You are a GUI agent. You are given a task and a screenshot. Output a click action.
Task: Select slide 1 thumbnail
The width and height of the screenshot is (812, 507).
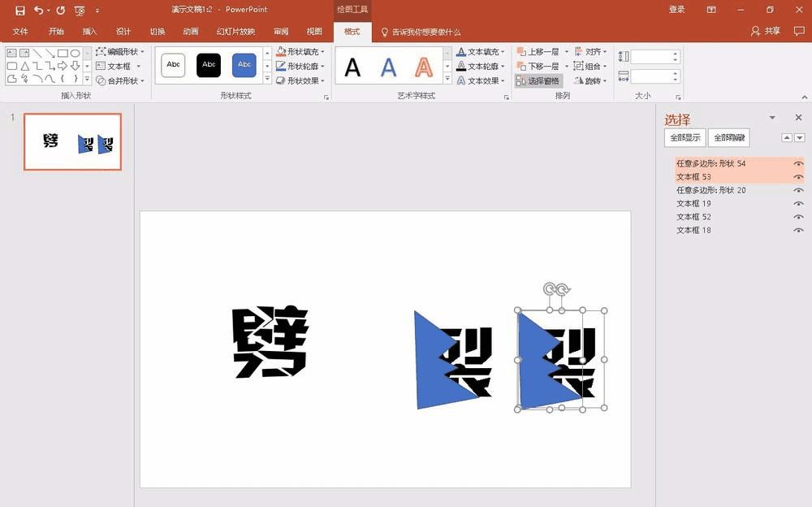point(72,141)
